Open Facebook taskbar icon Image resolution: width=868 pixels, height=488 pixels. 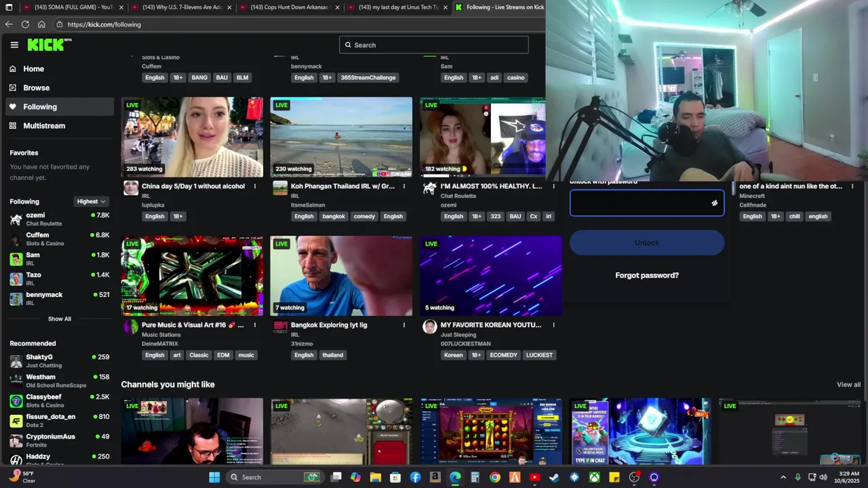(x=415, y=477)
